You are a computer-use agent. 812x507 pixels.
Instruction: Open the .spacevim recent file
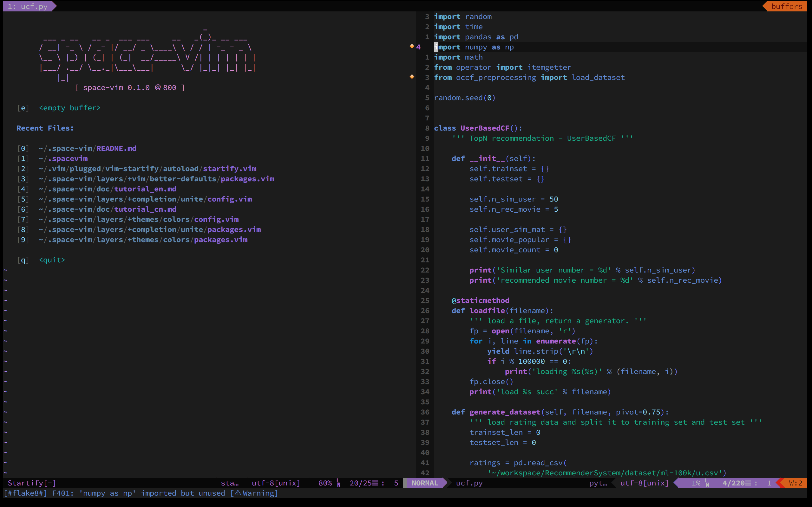point(68,158)
